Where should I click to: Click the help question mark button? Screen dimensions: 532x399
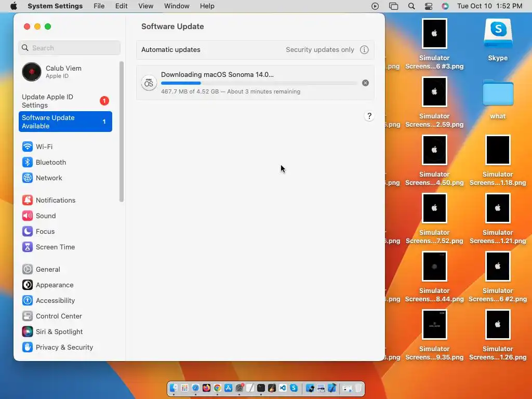[369, 116]
